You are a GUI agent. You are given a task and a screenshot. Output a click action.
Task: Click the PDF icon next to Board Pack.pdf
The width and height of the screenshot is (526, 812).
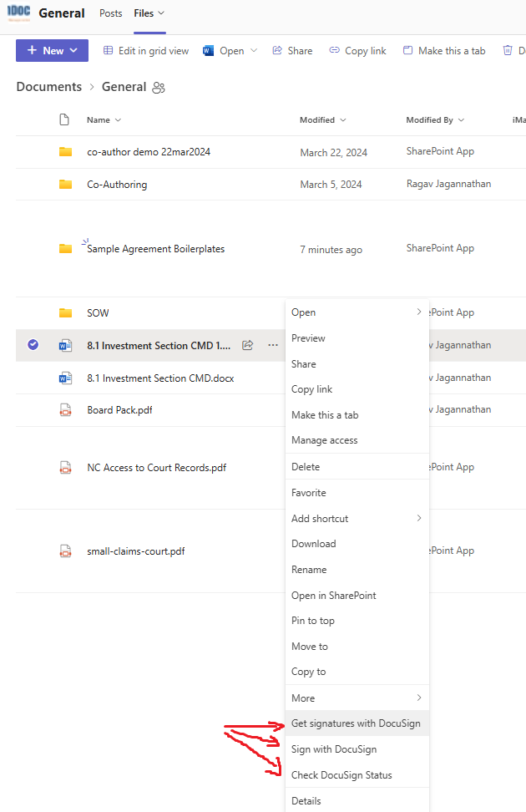[x=65, y=409]
